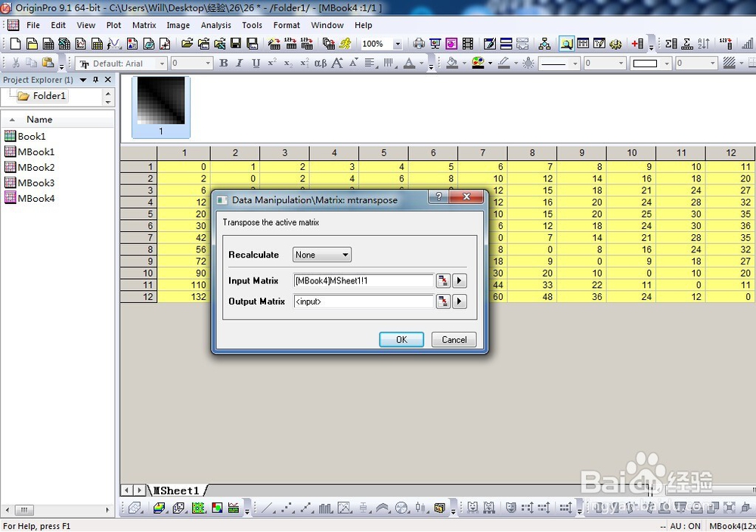756x532 pixels.
Task: Open the Project Explorer panel menu arrow
Action: pos(83,80)
